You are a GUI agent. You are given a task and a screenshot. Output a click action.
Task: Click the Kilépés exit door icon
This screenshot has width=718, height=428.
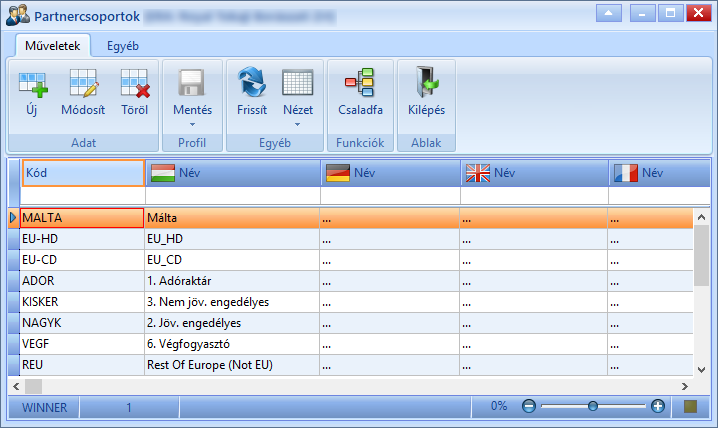click(x=427, y=81)
